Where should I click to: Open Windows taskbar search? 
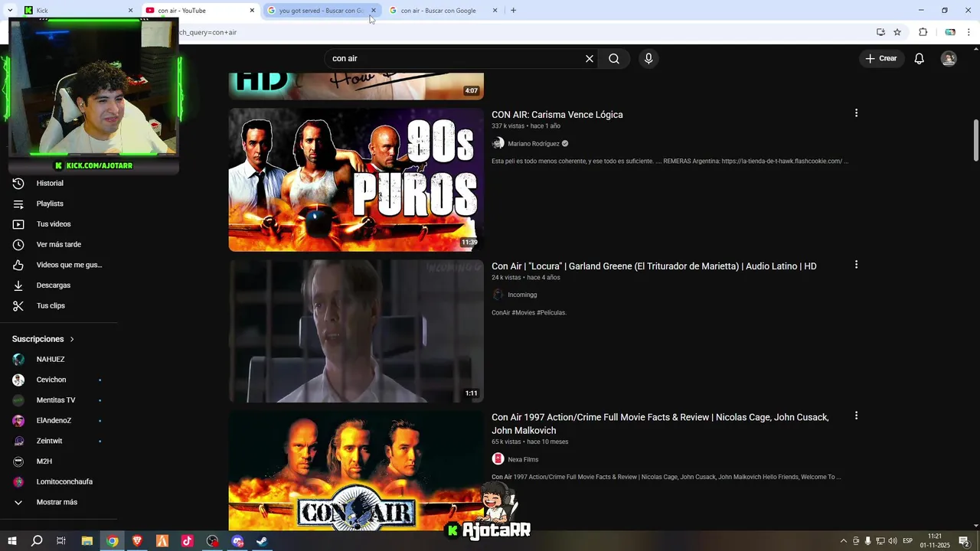[x=36, y=541]
